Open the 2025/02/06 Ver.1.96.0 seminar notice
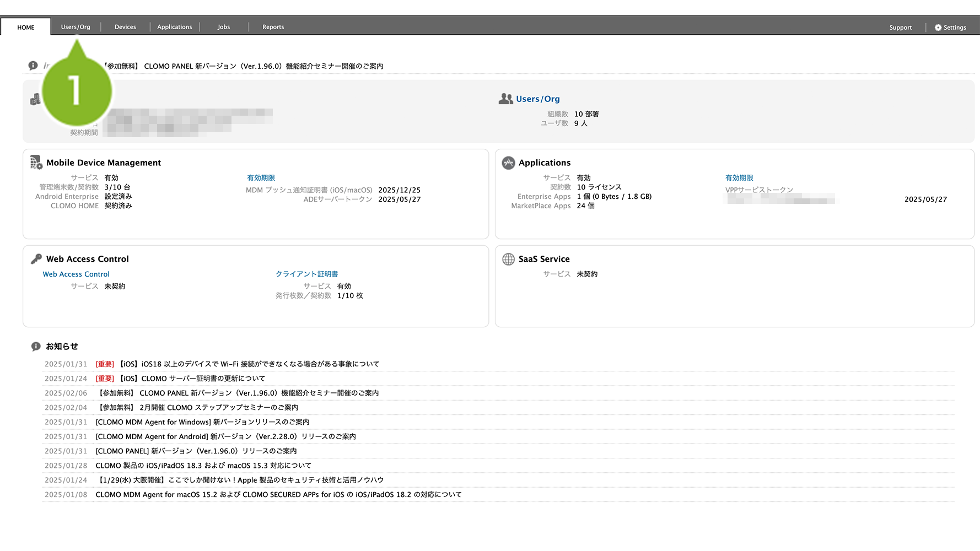Image resolution: width=980 pixels, height=551 pixels. coord(238,393)
